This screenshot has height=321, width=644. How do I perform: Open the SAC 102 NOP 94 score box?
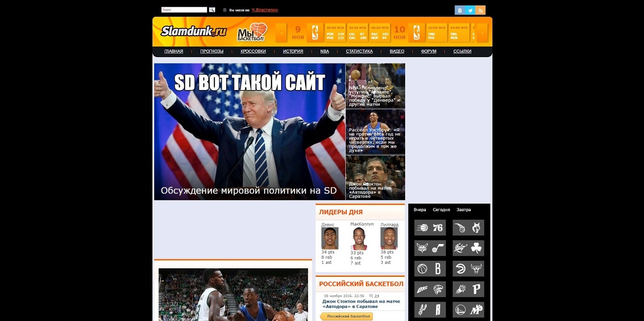380,33
